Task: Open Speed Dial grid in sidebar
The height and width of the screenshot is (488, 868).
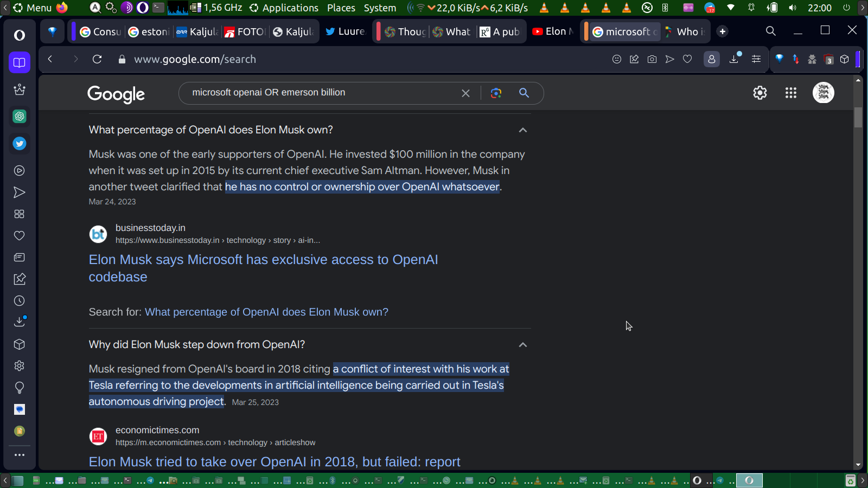Action: [x=20, y=214]
